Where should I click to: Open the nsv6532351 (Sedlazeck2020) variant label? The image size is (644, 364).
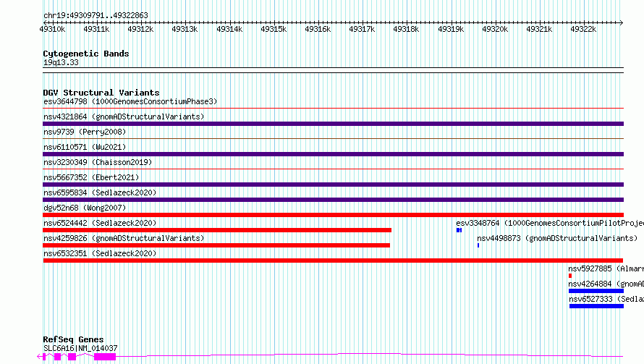(100, 253)
